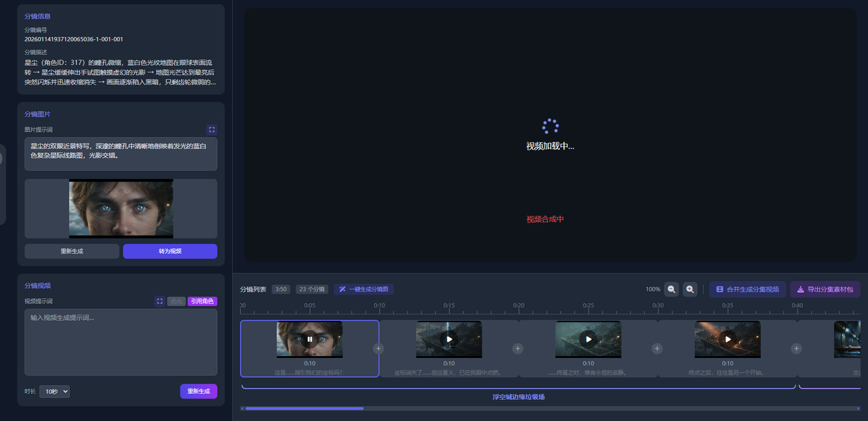Click the horizontal timeline scrollbar
This screenshot has height=421, width=868.
[304, 408]
